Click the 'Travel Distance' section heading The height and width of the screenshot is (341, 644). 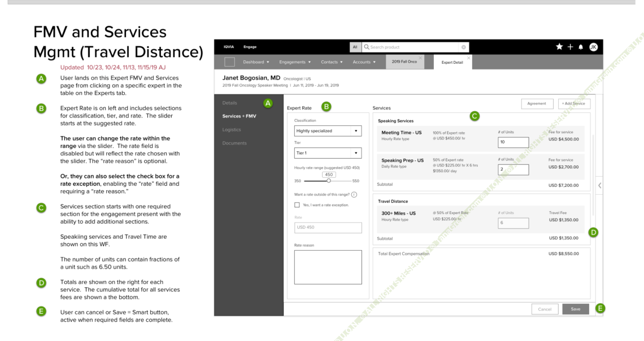[x=393, y=202]
